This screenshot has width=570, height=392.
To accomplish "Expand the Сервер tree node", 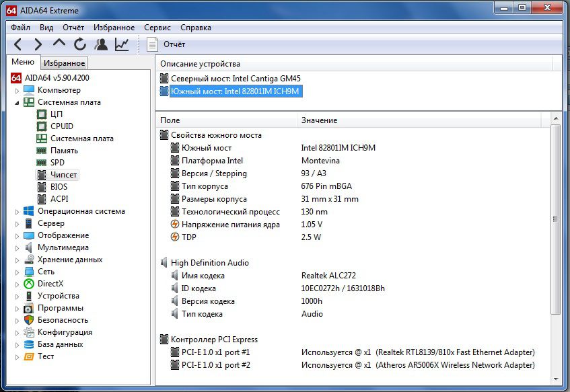I will [17, 224].
